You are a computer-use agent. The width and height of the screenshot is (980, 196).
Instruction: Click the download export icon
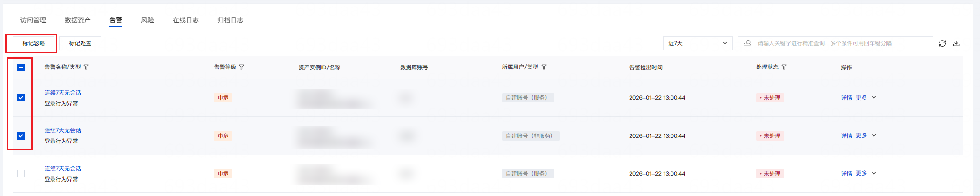(x=956, y=43)
